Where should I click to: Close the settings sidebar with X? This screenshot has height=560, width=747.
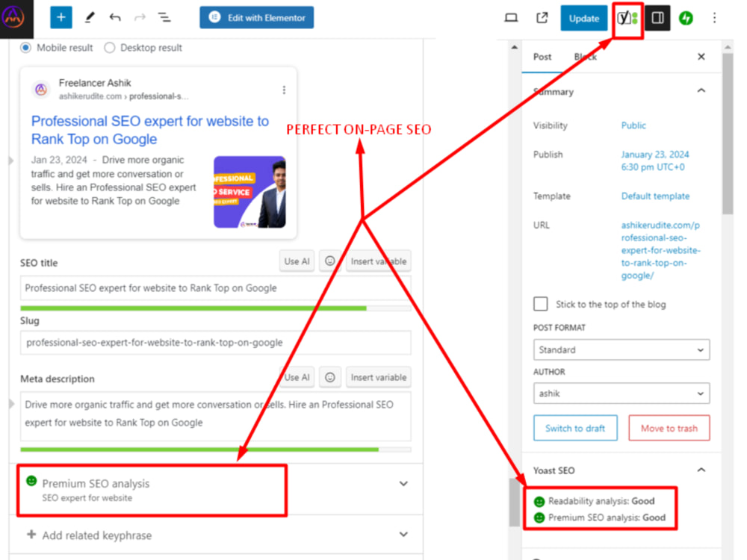701,57
